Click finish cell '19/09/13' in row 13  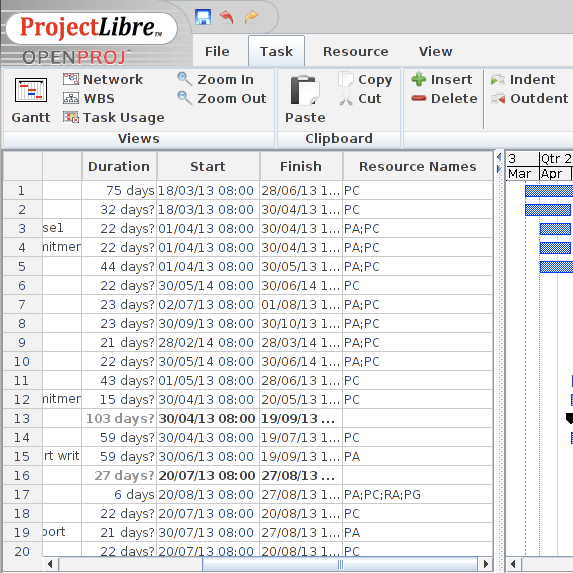[301, 418]
